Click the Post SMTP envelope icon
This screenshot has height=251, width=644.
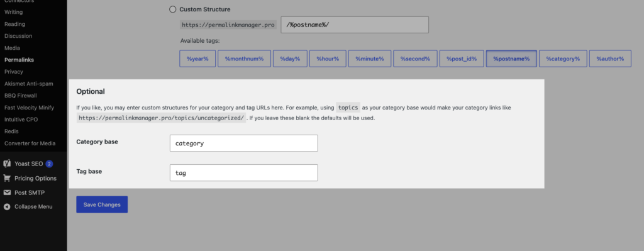pos(7,192)
